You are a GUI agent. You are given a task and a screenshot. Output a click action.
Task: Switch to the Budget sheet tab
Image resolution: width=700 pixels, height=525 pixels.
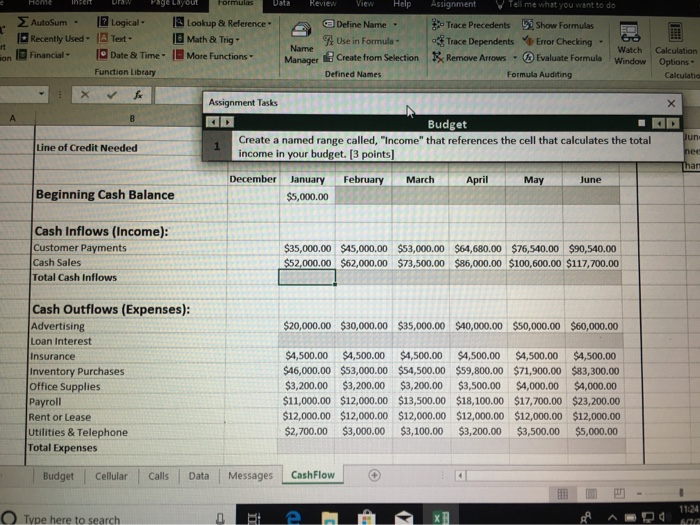pyautogui.click(x=58, y=476)
